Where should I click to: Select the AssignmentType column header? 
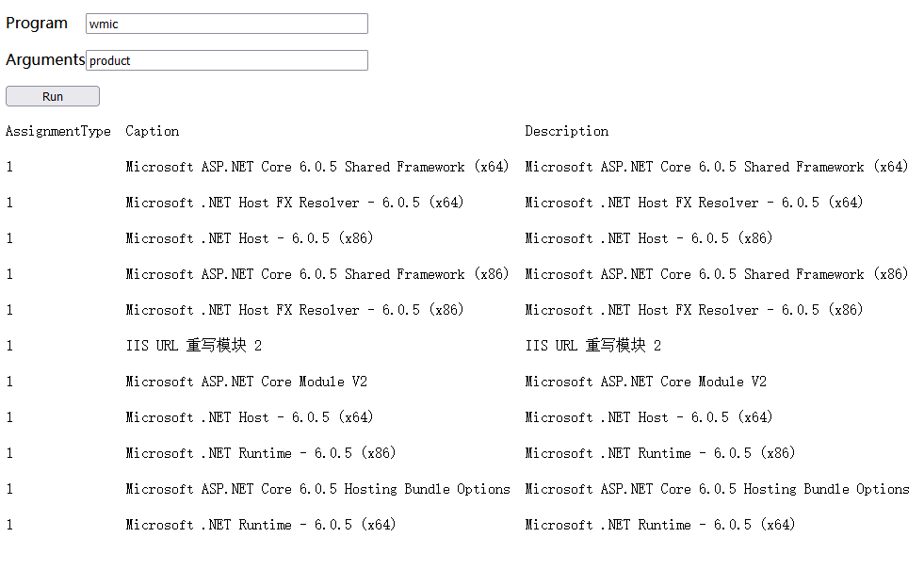[x=57, y=131]
